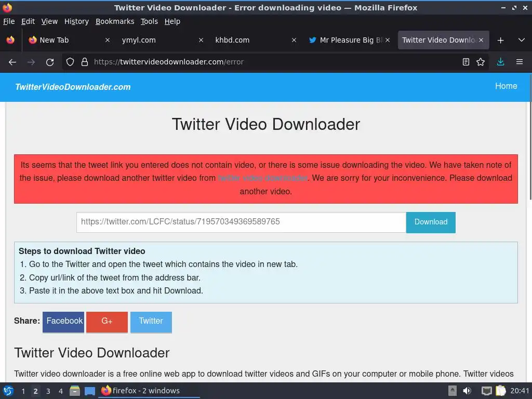Close the Mr Pleasure Big tab
Image resolution: width=532 pixels, height=399 pixels.
point(388,40)
